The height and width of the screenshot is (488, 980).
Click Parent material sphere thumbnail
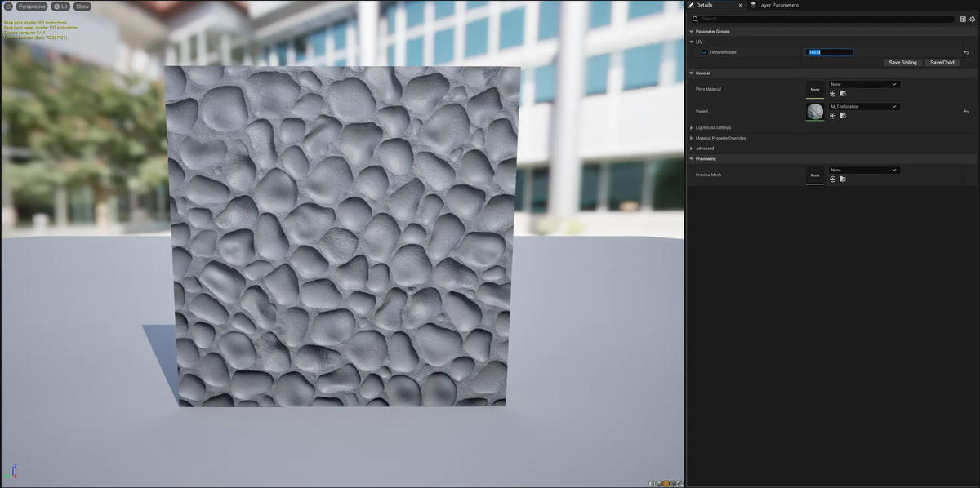pos(815,112)
